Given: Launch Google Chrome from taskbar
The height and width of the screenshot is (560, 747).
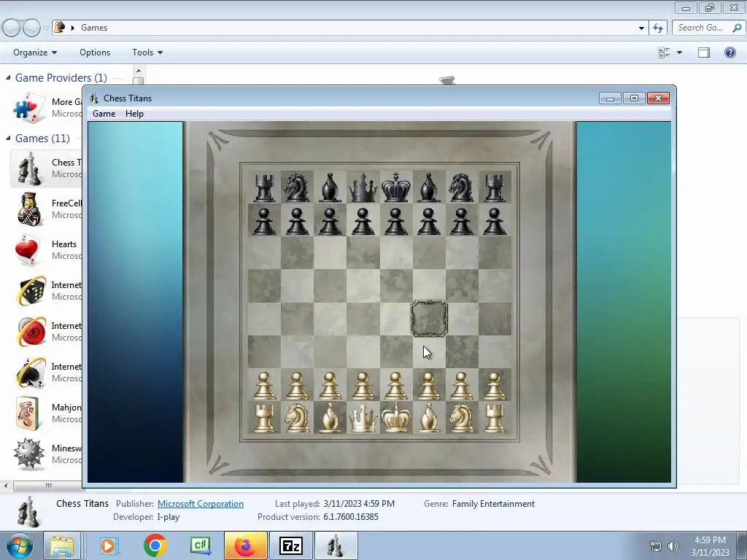Looking at the screenshot, I should [x=155, y=545].
